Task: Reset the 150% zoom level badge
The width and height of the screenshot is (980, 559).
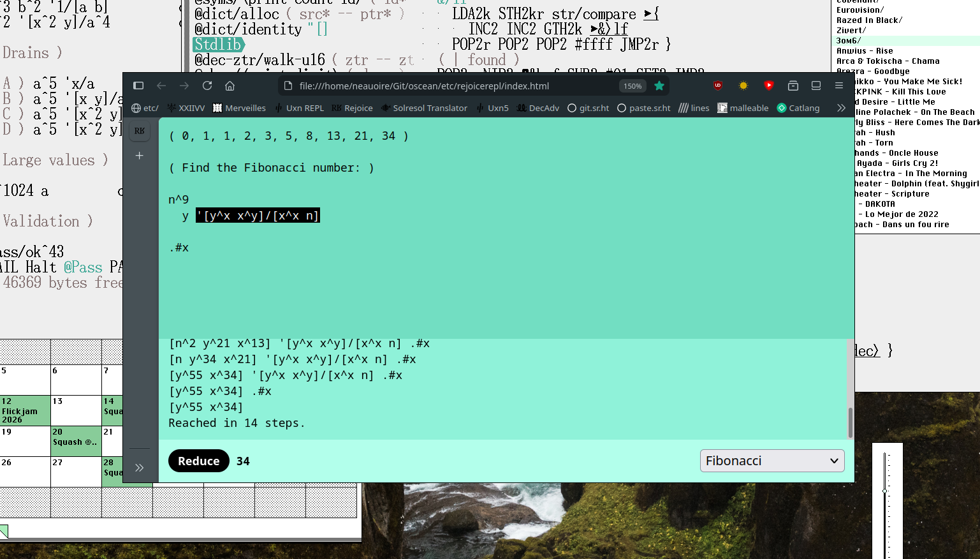Action: [x=633, y=86]
